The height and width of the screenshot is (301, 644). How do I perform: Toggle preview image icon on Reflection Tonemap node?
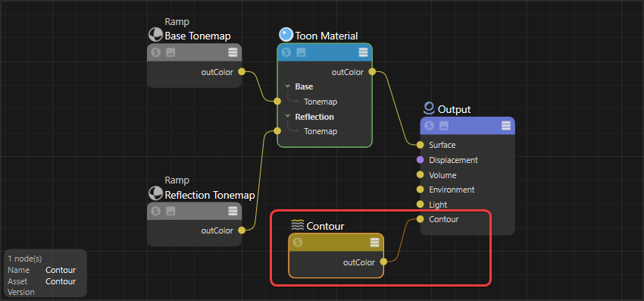click(x=170, y=211)
